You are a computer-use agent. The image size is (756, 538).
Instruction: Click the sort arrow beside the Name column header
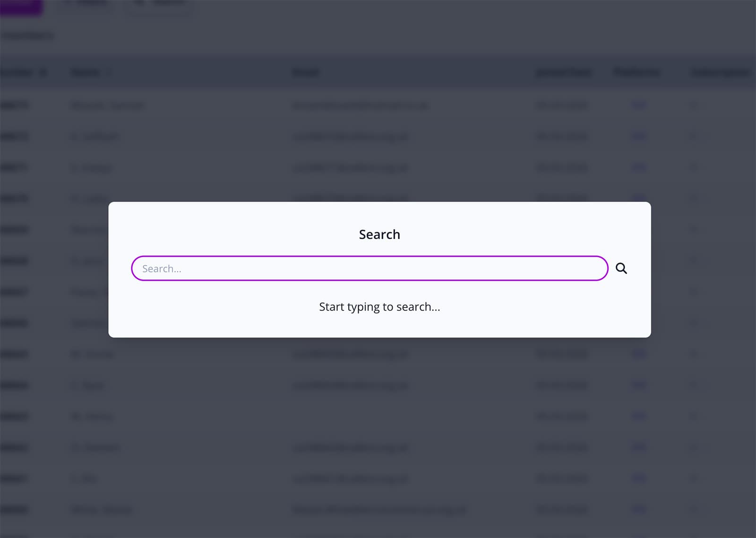(x=109, y=72)
